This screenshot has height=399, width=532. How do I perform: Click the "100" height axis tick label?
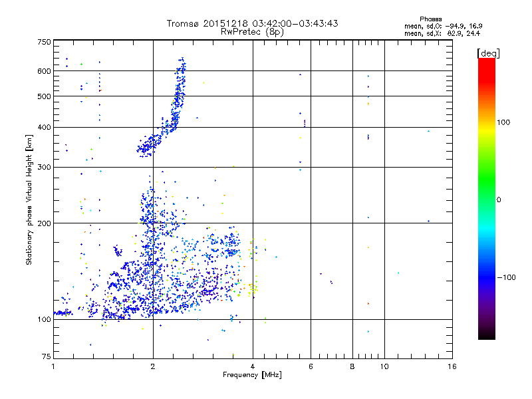(44, 320)
